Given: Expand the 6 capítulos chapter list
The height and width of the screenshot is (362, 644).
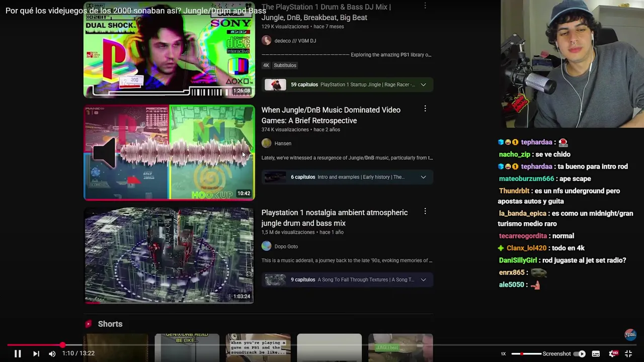Looking at the screenshot, I should tap(423, 177).
